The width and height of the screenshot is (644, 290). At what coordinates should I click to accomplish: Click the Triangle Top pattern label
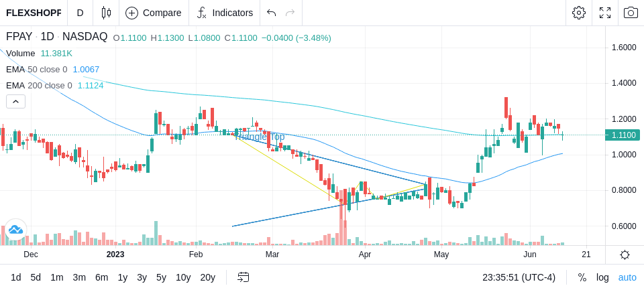click(x=259, y=137)
